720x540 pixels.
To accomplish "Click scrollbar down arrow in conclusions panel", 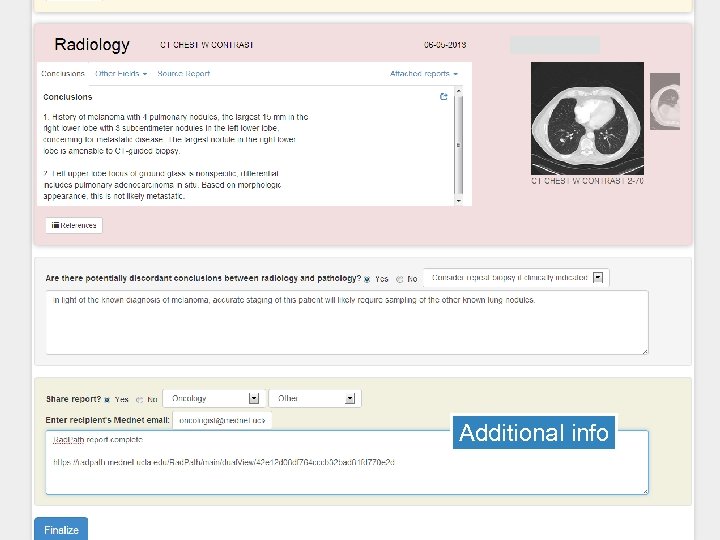I will click(x=458, y=201).
